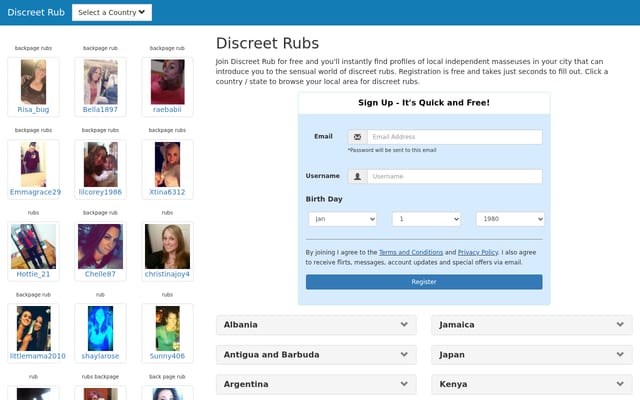Expand the Albania country section
640x400 pixels.
[316, 325]
